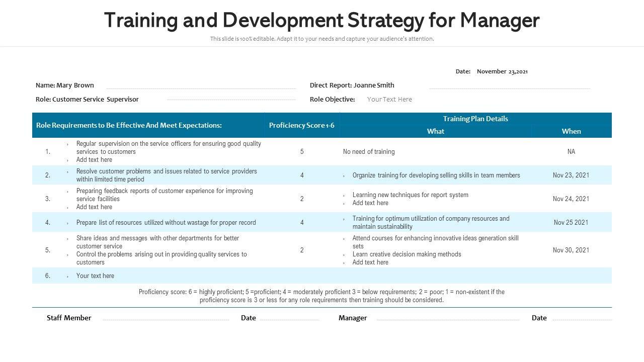644x362 pixels.
Task: Click the 'When' column subheader
Action: click(x=571, y=131)
